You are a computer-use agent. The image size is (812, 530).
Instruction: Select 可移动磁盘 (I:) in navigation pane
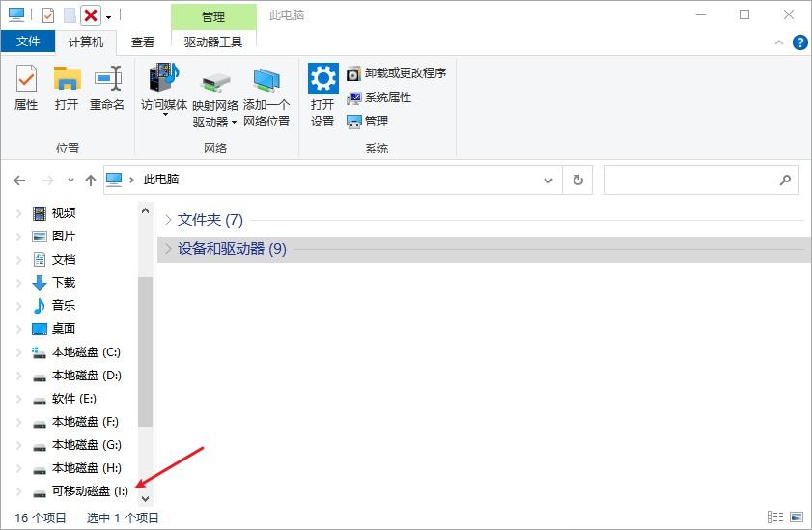tap(90, 491)
